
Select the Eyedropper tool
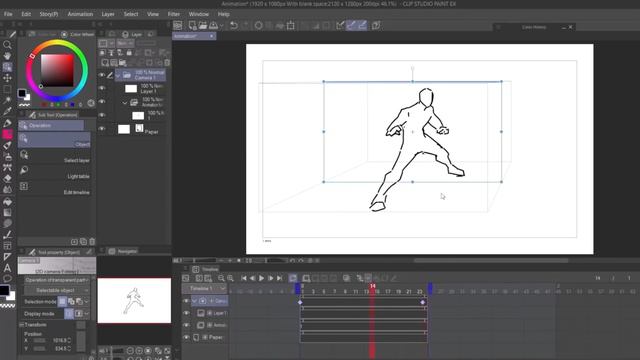(x=7, y=111)
